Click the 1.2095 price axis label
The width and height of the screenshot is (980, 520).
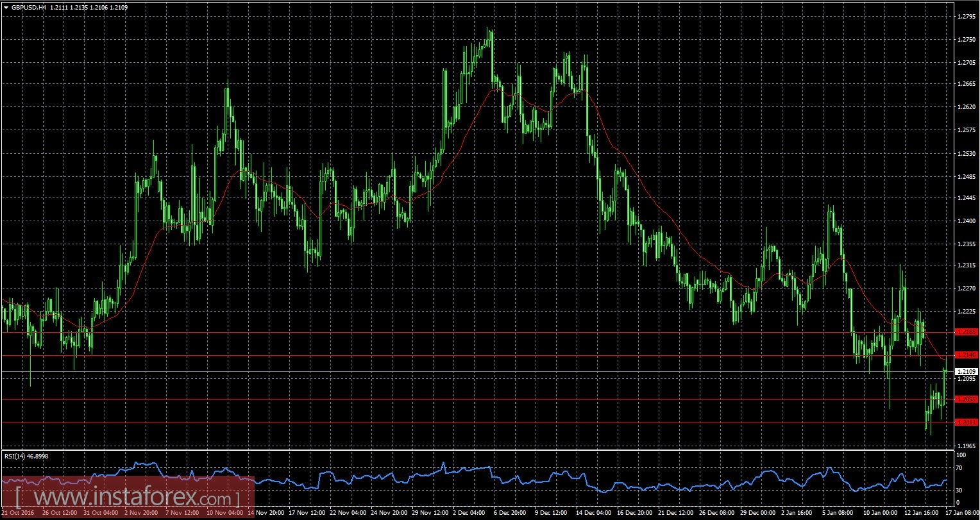pos(967,379)
